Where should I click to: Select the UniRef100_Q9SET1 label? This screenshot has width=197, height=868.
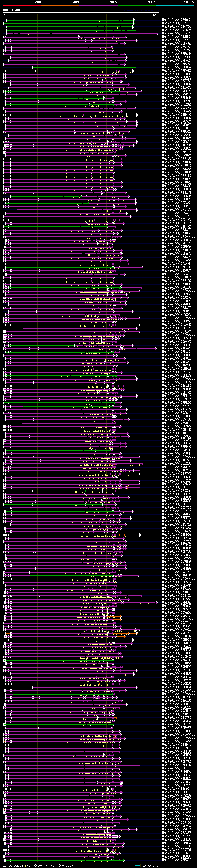pyautogui.click(x=177, y=829)
